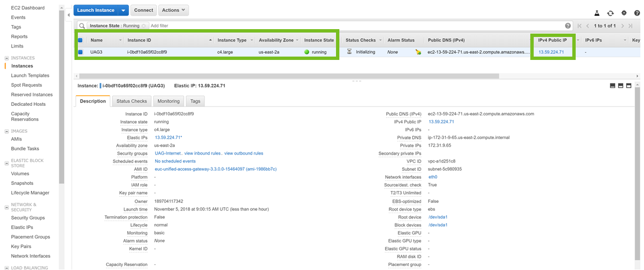Image resolution: width=644 pixels, height=270 pixels.
Task: Open Elastic IPs in sidebar
Action: click(x=22, y=227)
